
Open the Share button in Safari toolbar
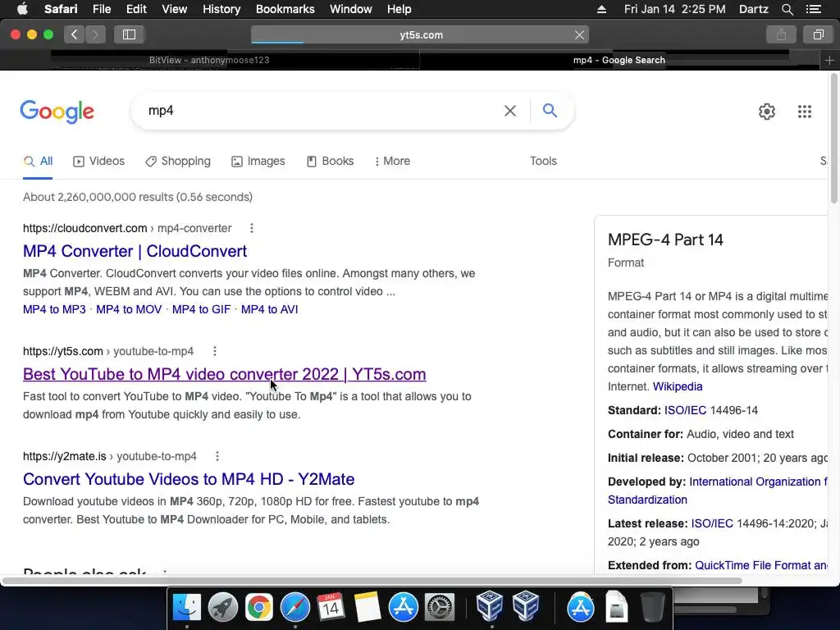coord(781,34)
